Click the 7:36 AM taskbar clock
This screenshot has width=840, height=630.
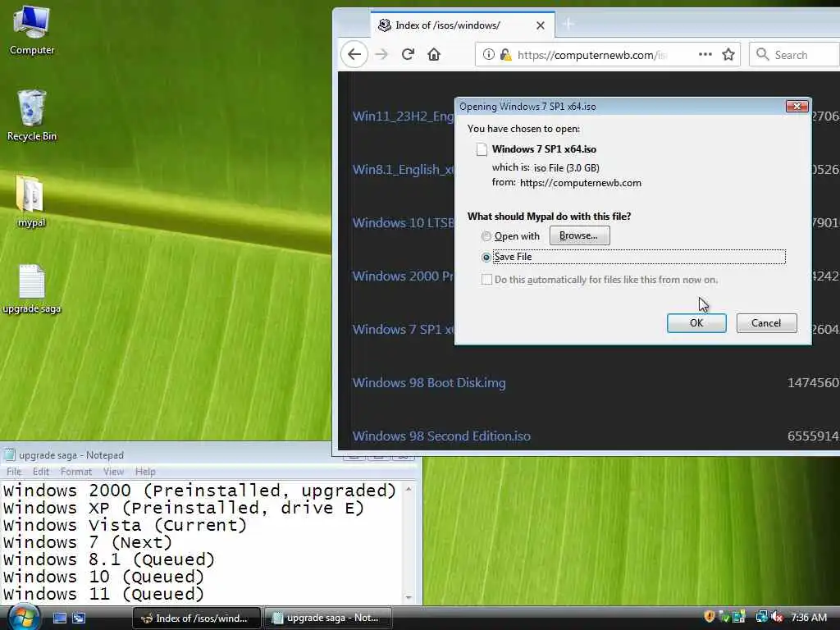click(809, 618)
